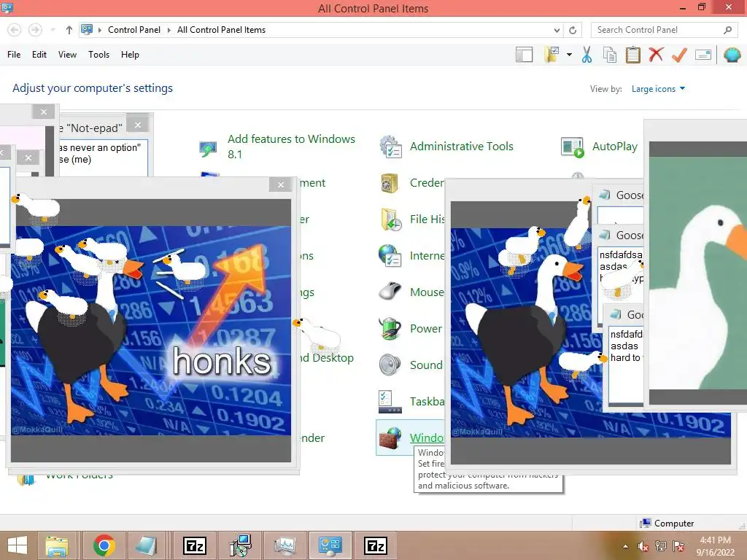This screenshot has height=560, width=747.
Task: Click the red Delete X icon
Action: pos(656,55)
